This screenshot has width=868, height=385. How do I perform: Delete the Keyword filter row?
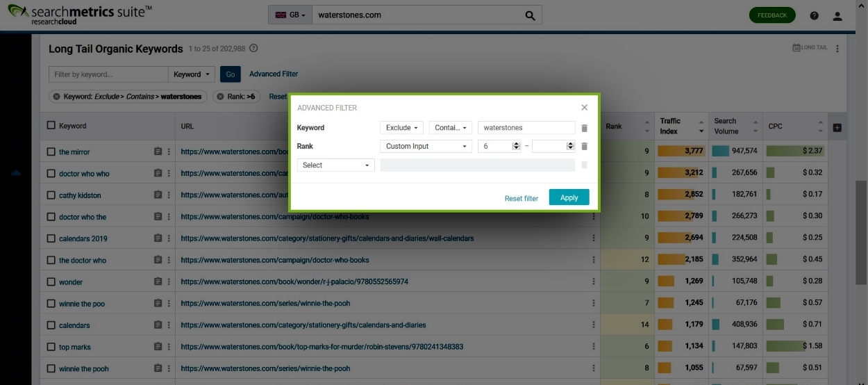(584, 128)
